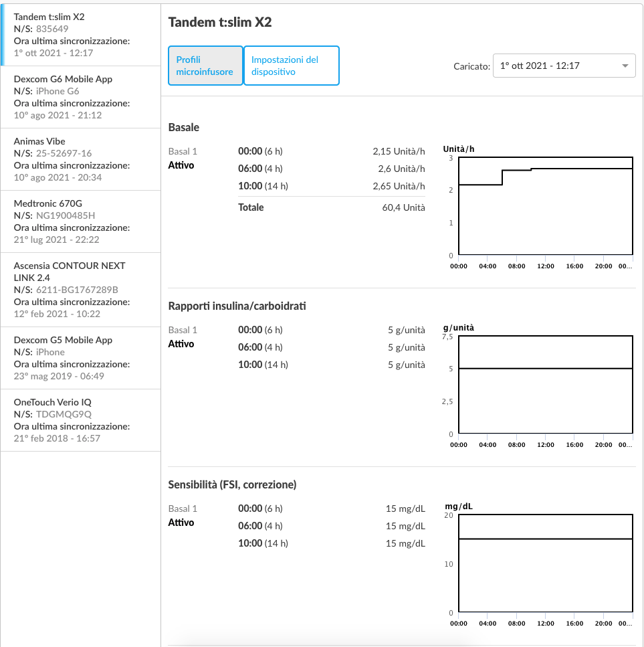Click the Sensibilità (FSI, correzione) heading
Screen dimensions: 644x647
pyautogui.click(x=232, y=484)
